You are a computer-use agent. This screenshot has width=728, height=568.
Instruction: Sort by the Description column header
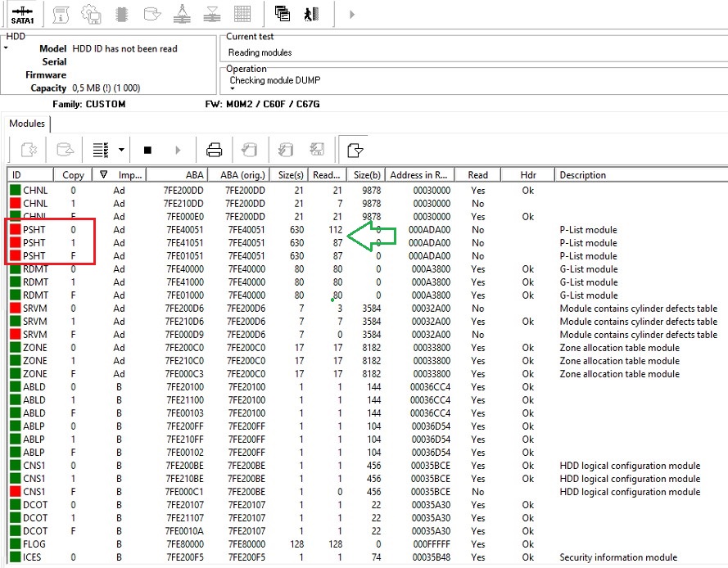(582, 175)
